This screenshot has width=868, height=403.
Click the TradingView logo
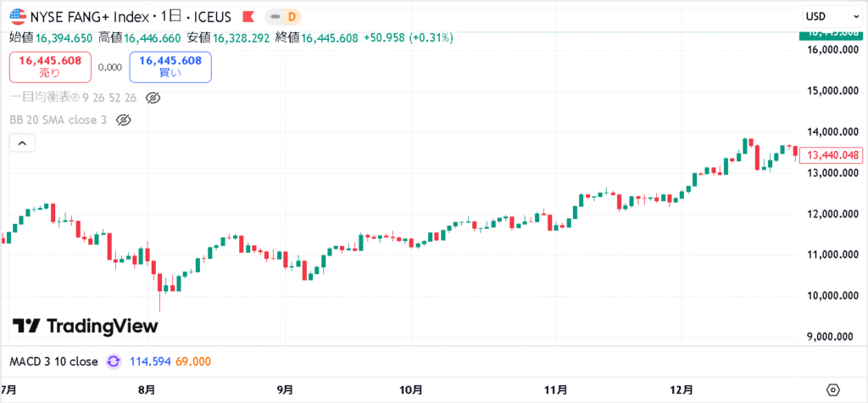[x=86, y=327]
